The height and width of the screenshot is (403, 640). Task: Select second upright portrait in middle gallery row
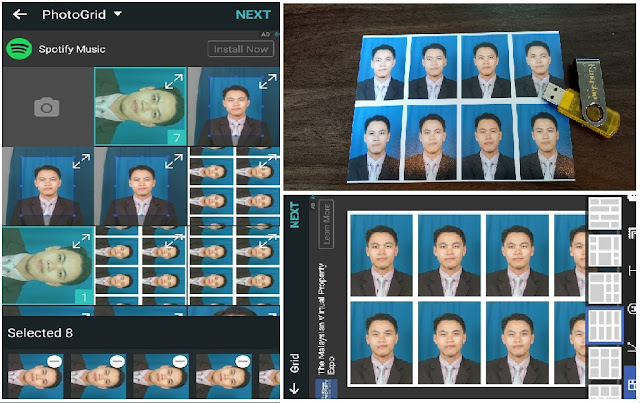140,186
